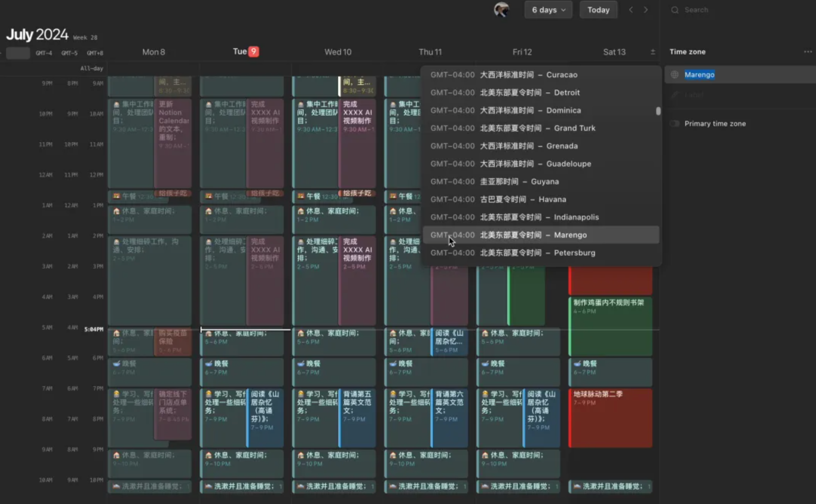Click the user profile avatar
Image resolution: width=816 pixels, height=504 pixels.
[x=501, y=10]
